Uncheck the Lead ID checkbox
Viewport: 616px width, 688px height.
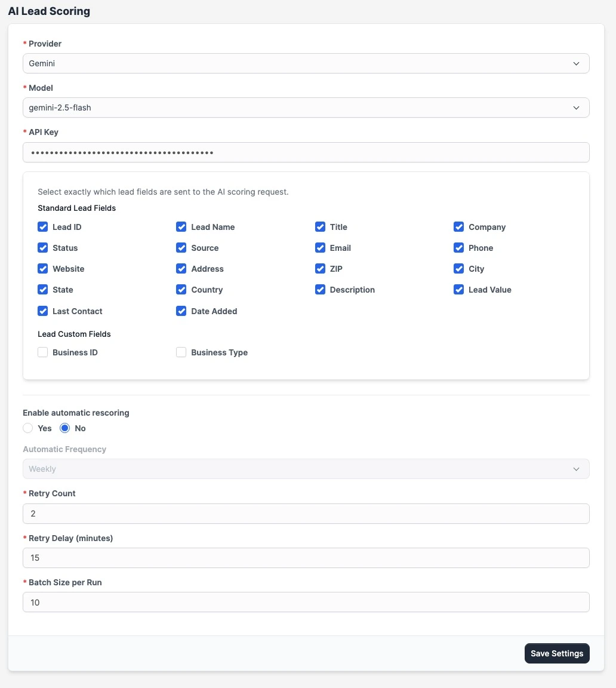(43, 227)
